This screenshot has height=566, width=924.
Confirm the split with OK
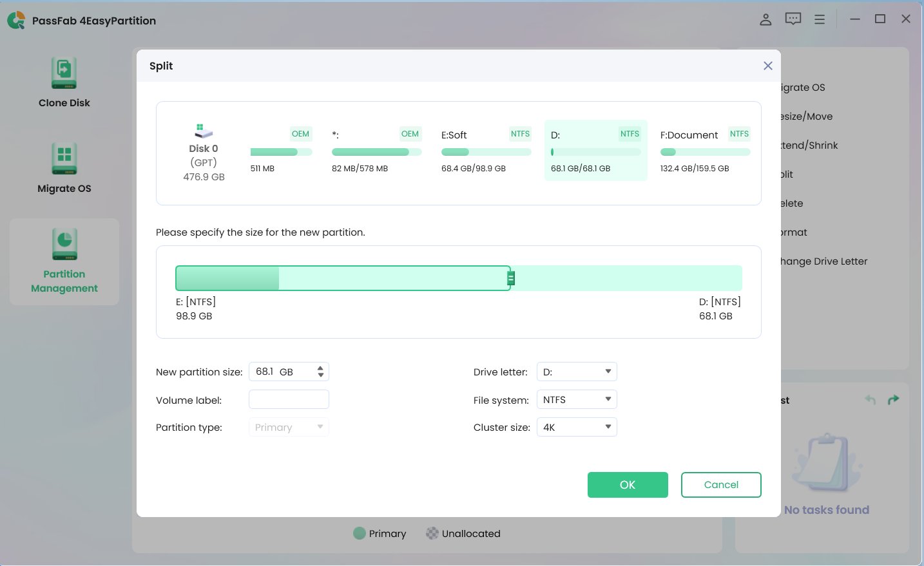[x=627, y=485]
